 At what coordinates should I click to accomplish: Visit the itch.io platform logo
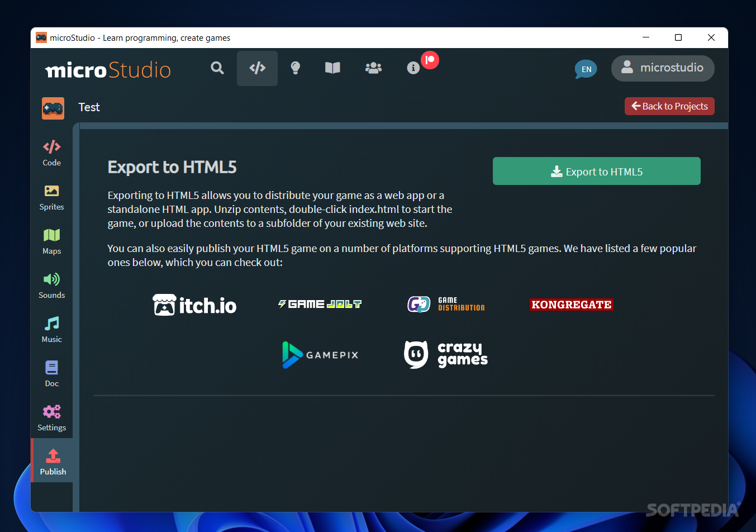194,305
